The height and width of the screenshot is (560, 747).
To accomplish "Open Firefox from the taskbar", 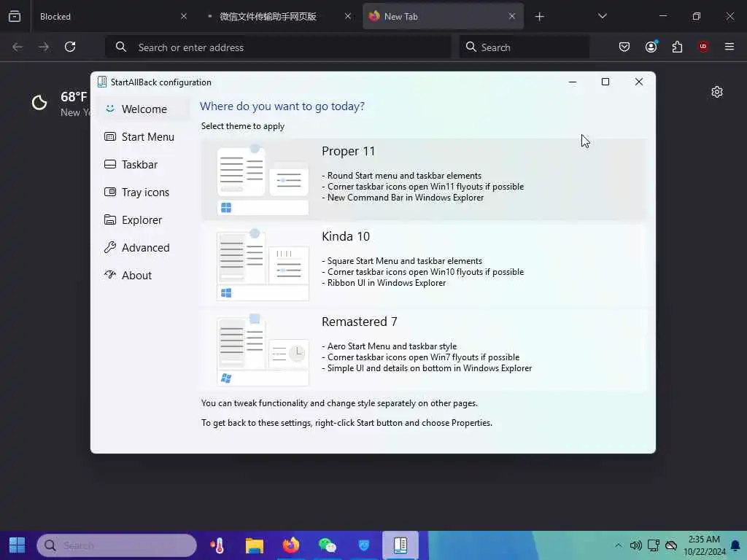I will coord(290,545).
